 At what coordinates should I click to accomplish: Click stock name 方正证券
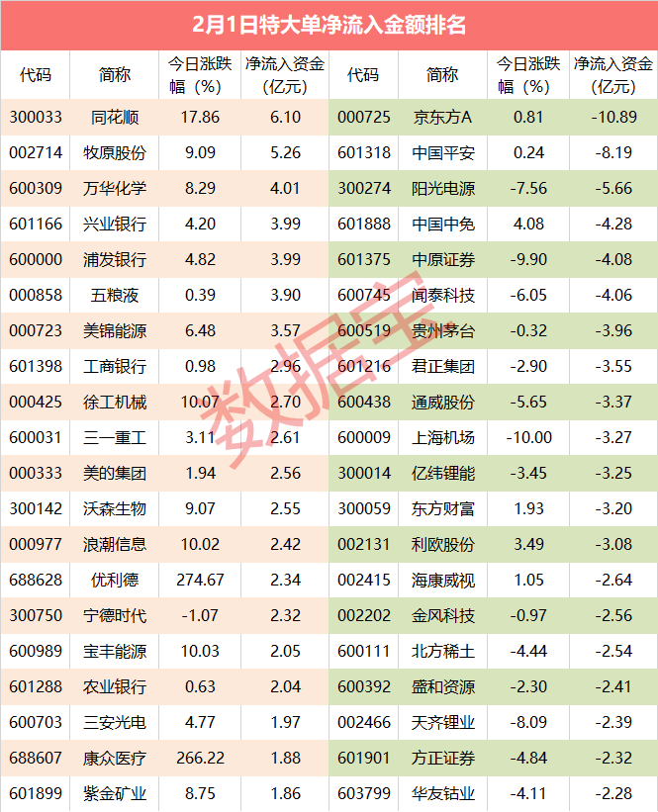click(x=443, y=759)
